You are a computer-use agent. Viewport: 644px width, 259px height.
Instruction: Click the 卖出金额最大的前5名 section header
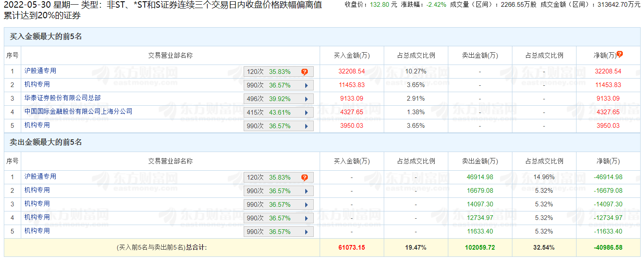click(x=46, y=143)
